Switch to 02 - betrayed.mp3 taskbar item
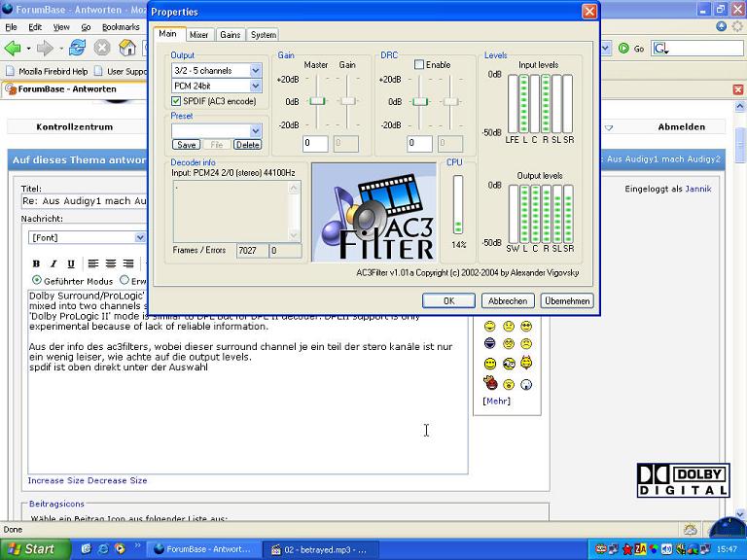The height and width of the screenshot is (560, 747). [x=322, y=549]
